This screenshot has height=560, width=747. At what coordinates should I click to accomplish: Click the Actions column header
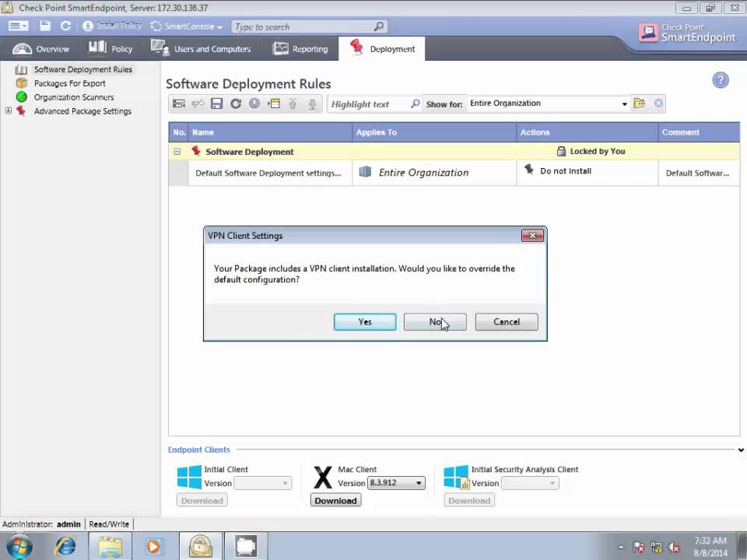click(x=587, y=132)
